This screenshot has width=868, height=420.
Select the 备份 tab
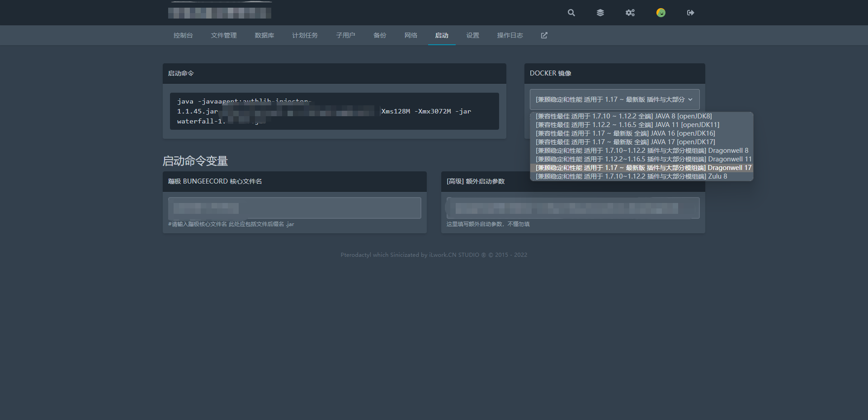coord(380,35)
